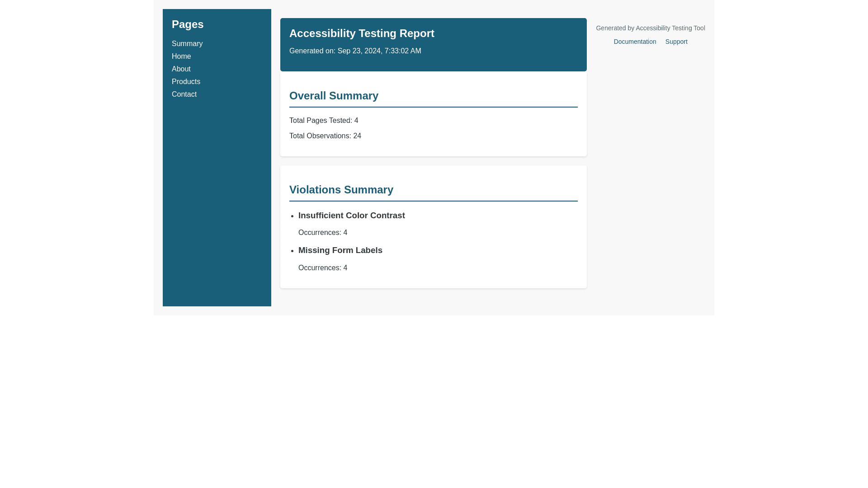Click the Total Observations count text
The image size is (868, 488).
[325, 136]
